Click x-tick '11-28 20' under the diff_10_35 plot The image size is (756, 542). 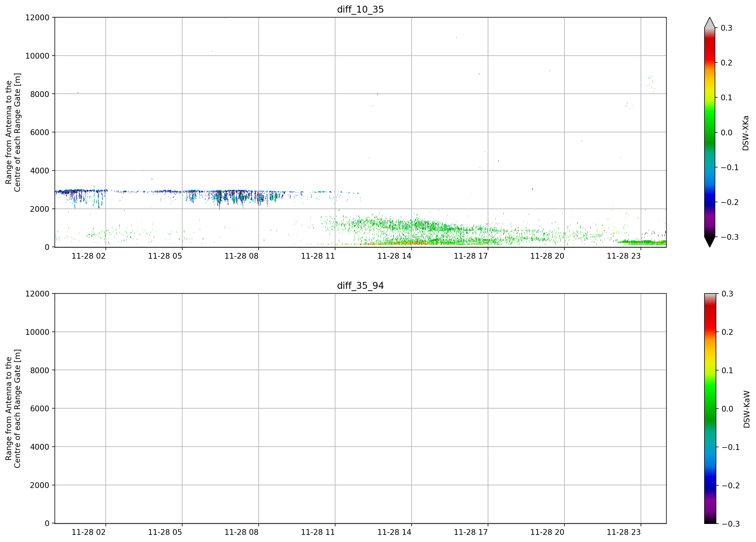547,256
